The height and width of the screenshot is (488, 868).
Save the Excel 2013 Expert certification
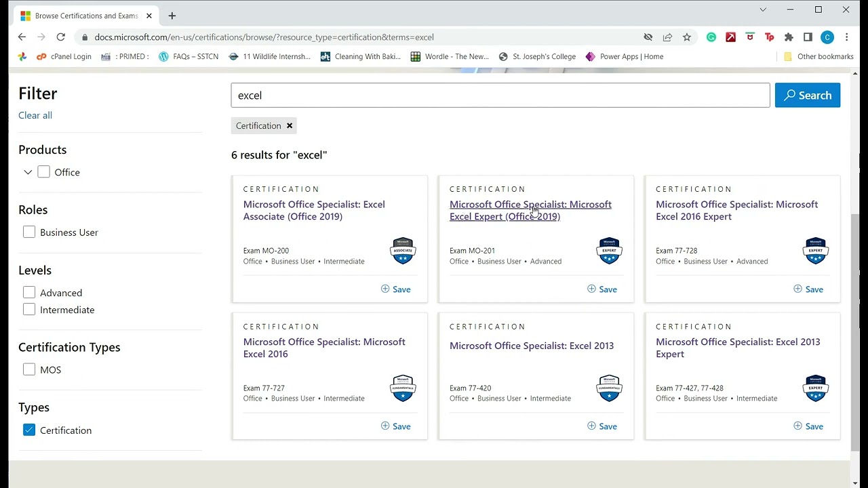[x=808, y=426]
